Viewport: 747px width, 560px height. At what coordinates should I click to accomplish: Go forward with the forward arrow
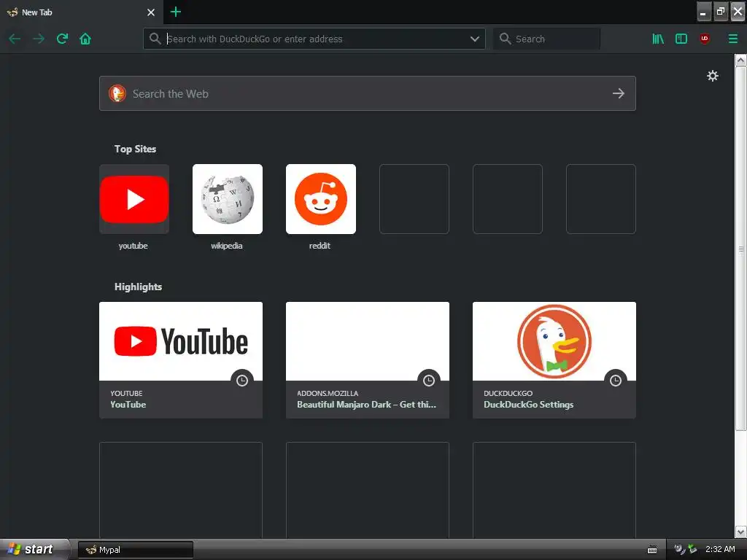click(39, 39)
